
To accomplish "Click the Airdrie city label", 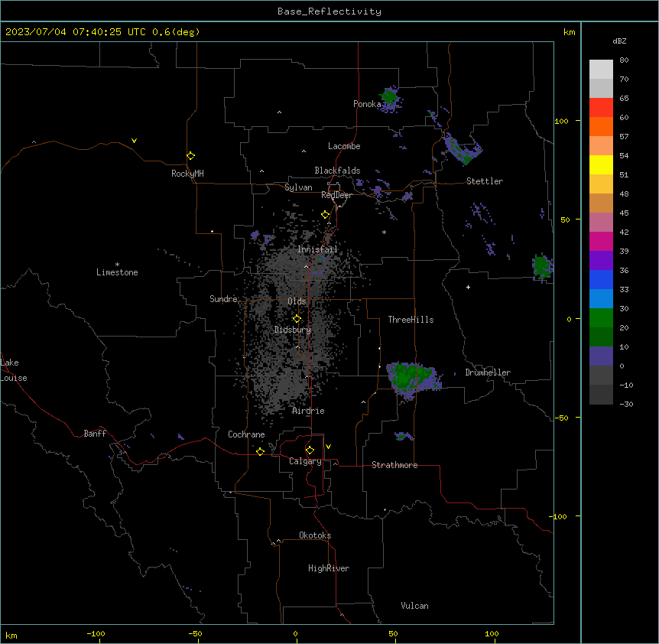I will (x=308, y=411).
